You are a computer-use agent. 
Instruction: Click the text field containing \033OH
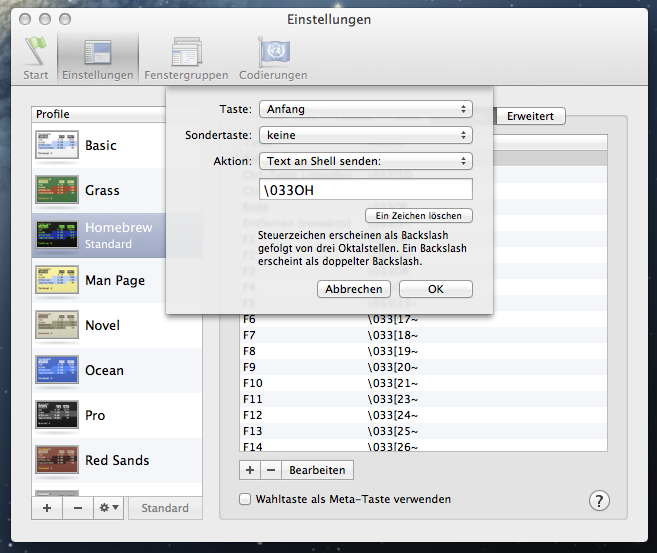coord(366,190)
